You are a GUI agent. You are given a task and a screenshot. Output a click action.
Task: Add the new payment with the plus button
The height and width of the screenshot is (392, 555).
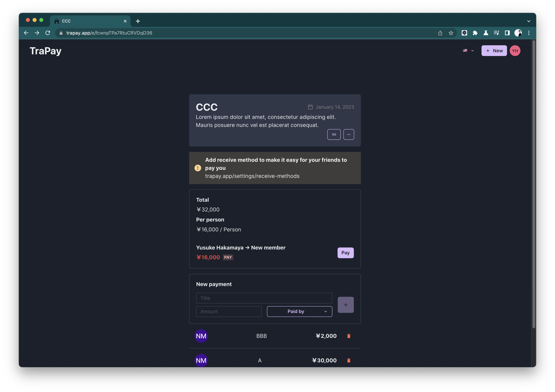pos(346,305)
